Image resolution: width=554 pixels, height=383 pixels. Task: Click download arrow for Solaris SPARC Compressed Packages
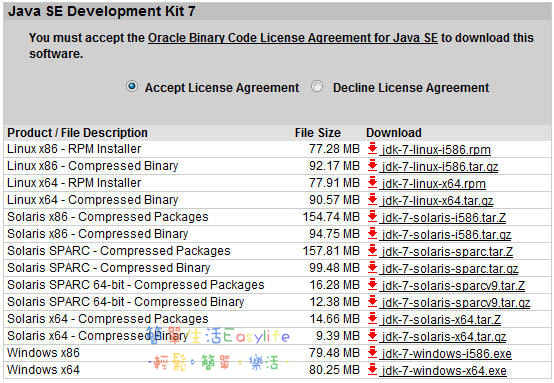(372, 250)
